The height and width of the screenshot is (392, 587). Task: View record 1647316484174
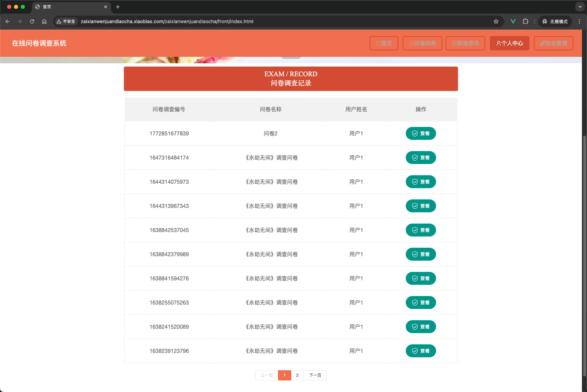[421, 158]
